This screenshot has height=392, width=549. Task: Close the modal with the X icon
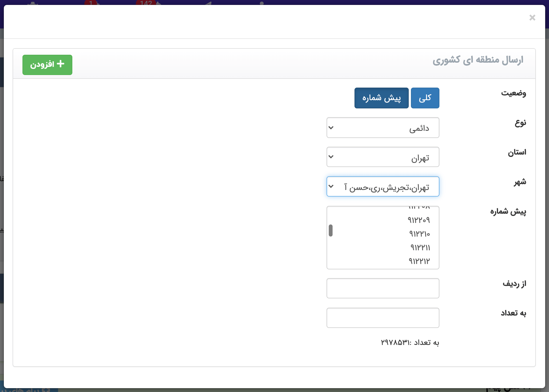click(532, 18)
